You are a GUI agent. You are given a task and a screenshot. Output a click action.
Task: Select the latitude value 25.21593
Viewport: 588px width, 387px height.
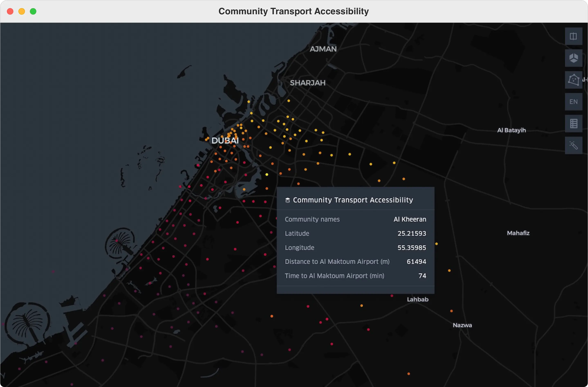[412, 233]
